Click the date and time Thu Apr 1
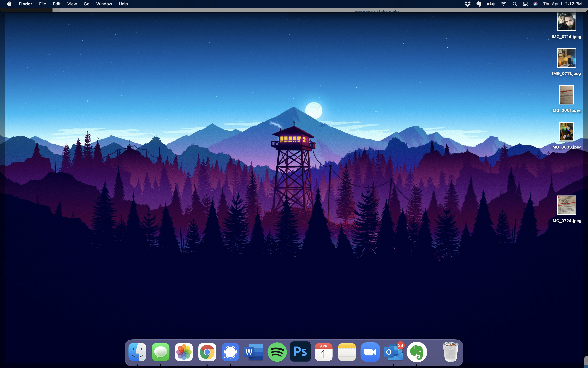Viewport: 588px width, 368px height. click(x=562, y=4)
